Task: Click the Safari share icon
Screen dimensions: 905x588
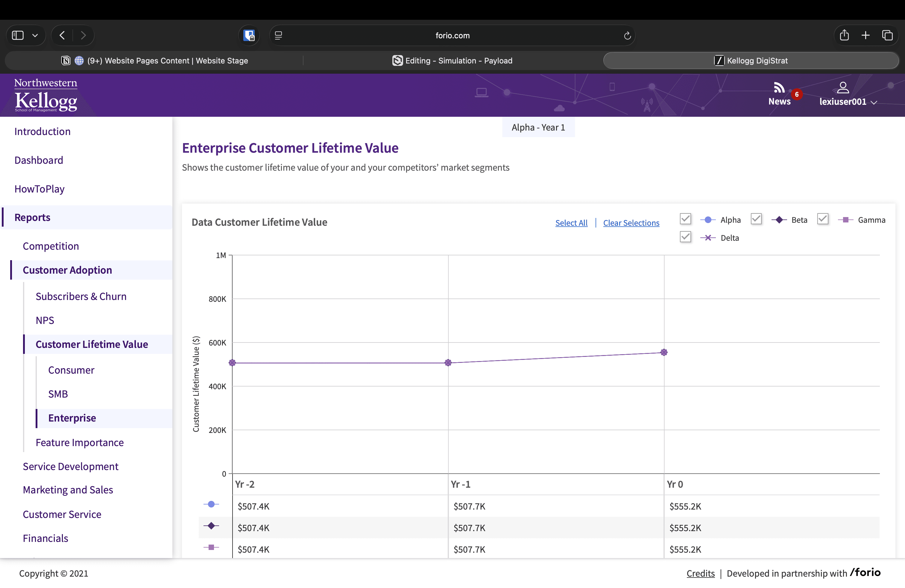Action: [x=844, y=35]
